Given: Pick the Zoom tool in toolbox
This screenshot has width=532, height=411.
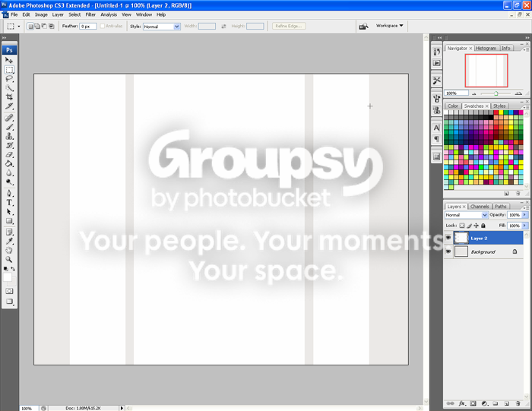Looking at the screenshot, I should tap(9, 259).
